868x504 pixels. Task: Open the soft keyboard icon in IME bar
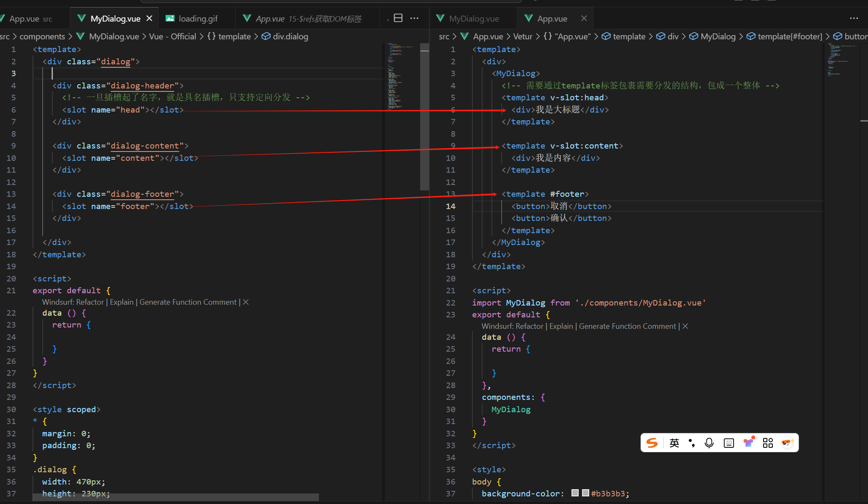(x=728, y=443)
